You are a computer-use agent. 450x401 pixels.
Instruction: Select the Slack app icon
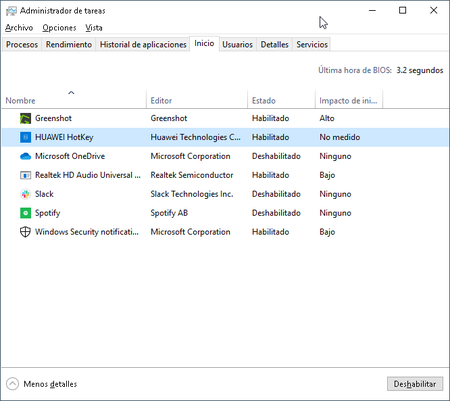(x=25, y=194)
